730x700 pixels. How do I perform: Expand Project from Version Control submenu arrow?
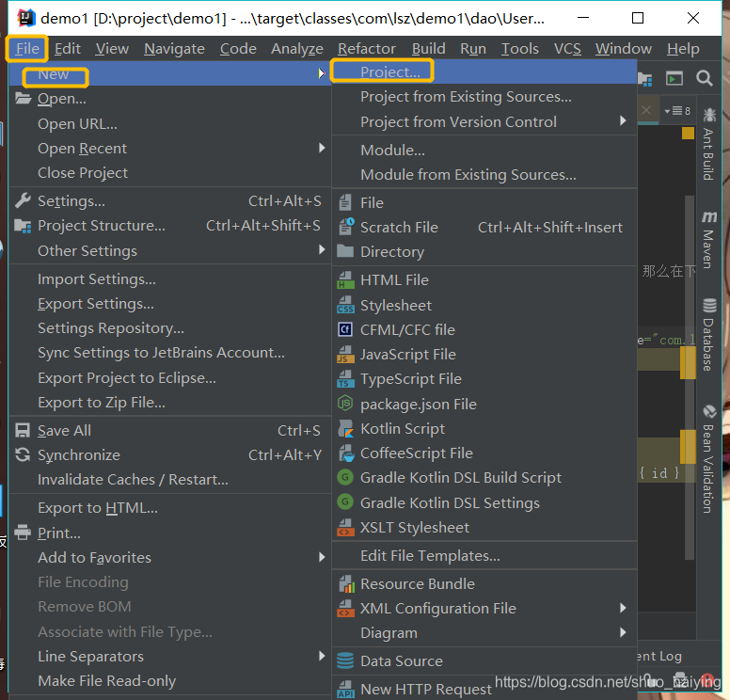623,121
